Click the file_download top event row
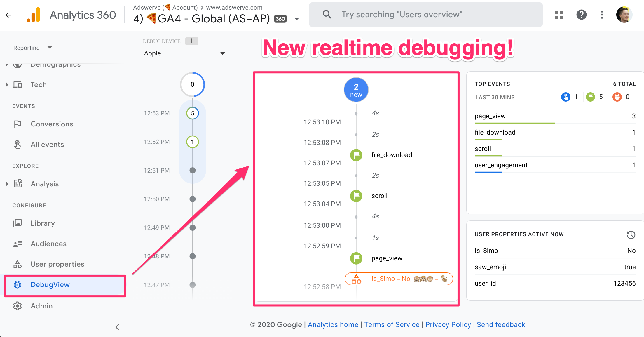The height and width of the screenshot is (337, 644). pos(555,133)
